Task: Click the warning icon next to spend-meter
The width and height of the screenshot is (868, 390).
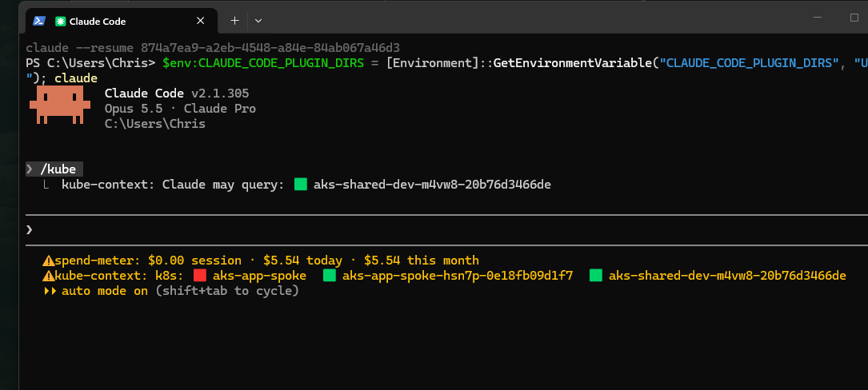Action: tap(49, 261)
